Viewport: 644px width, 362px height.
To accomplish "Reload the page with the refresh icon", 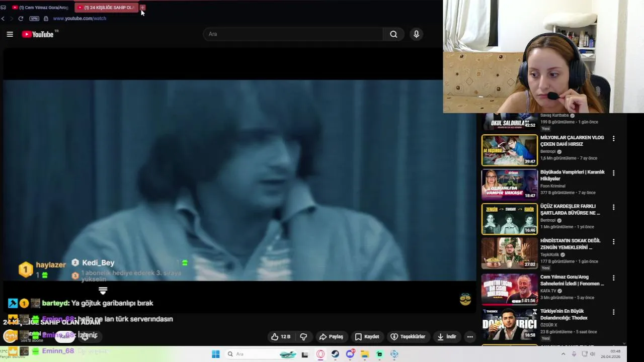I will click(21, 19).
